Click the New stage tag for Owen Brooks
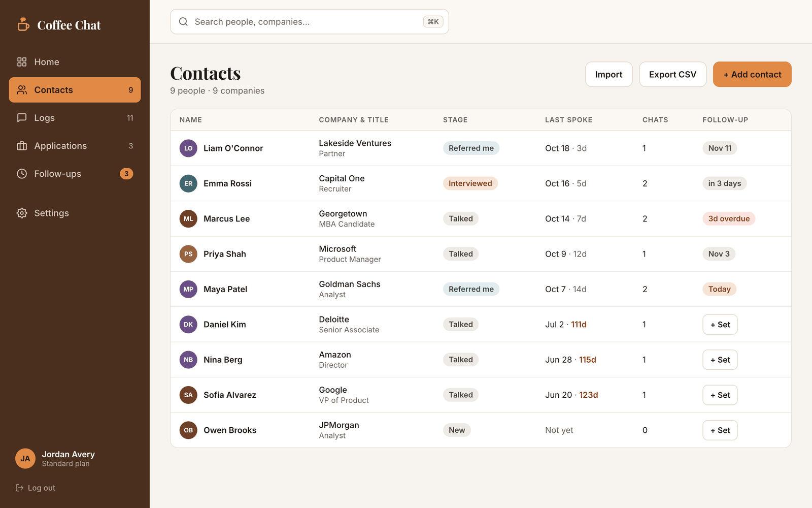 click(x=457, y=430)
